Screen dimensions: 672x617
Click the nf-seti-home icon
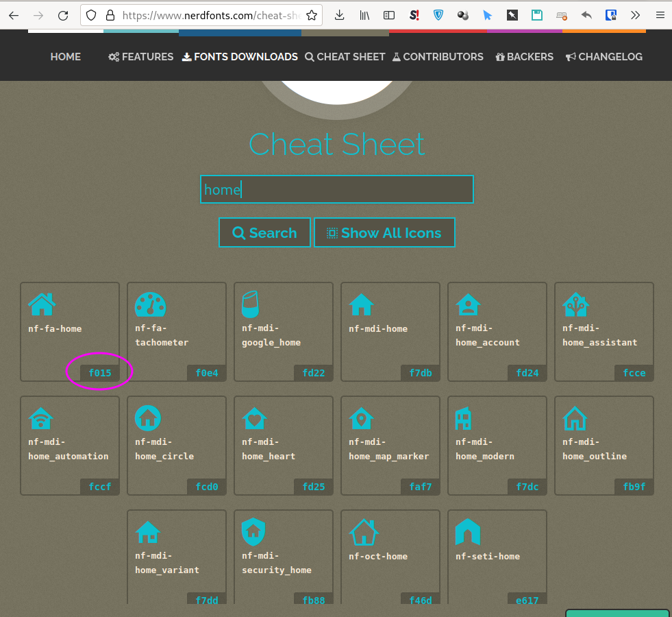468,531
